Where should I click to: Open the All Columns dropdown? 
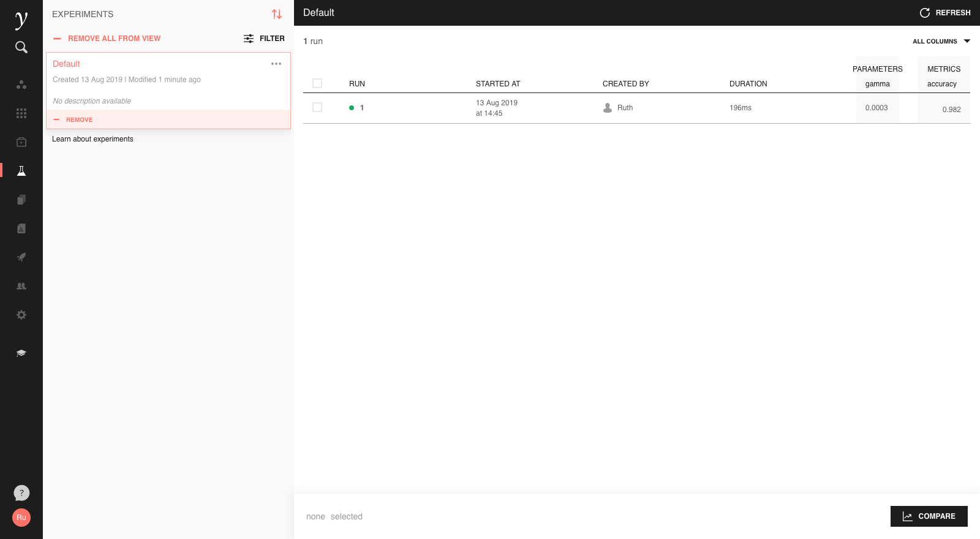pyautogui.click(x=941, y=42)
